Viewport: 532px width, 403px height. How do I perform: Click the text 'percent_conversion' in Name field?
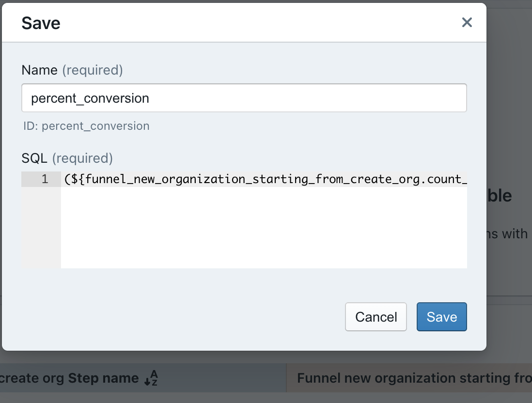(90, 98)
